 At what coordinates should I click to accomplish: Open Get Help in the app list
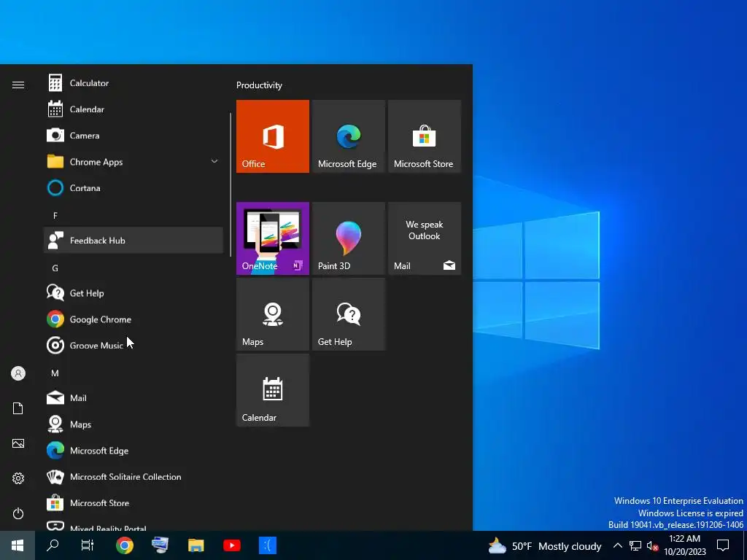click(x=133, y=293)
